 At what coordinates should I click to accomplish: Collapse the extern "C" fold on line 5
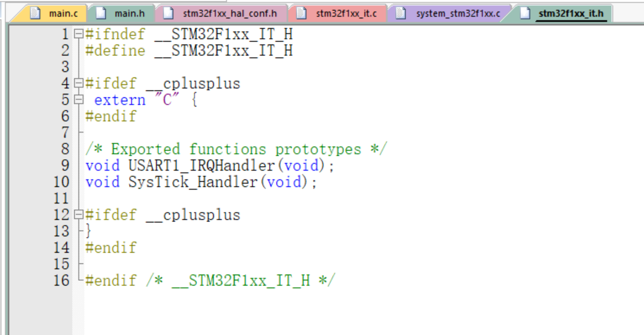click(x=78, y=100)
